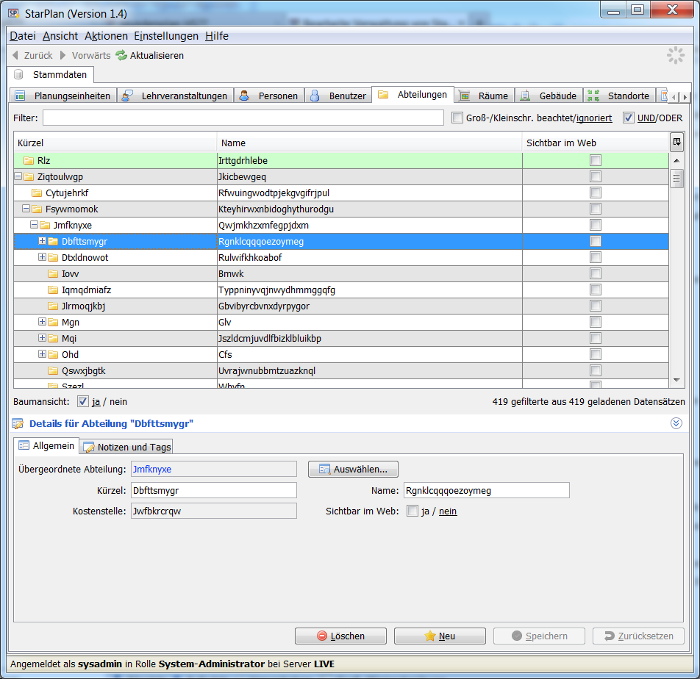This screenshot has height=679, width=700.
Task: Click the Vorwärts forward arrow
Action: point(63,55)
